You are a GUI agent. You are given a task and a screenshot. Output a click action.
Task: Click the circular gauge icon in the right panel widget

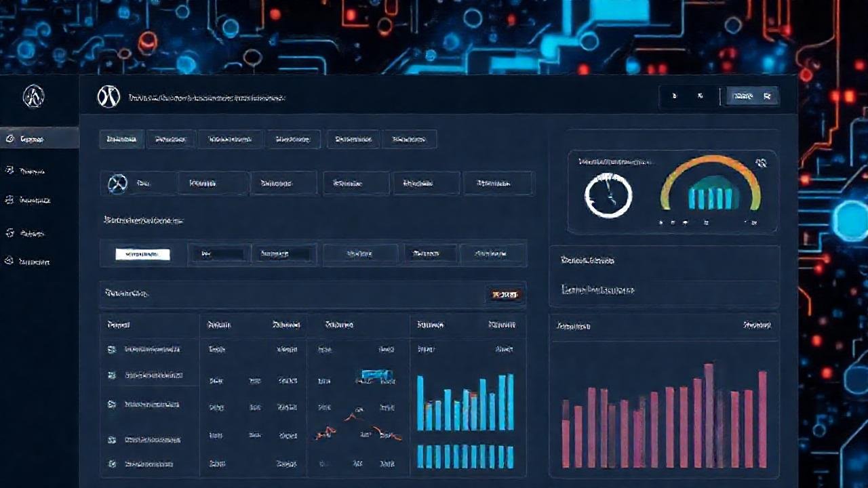608,195
